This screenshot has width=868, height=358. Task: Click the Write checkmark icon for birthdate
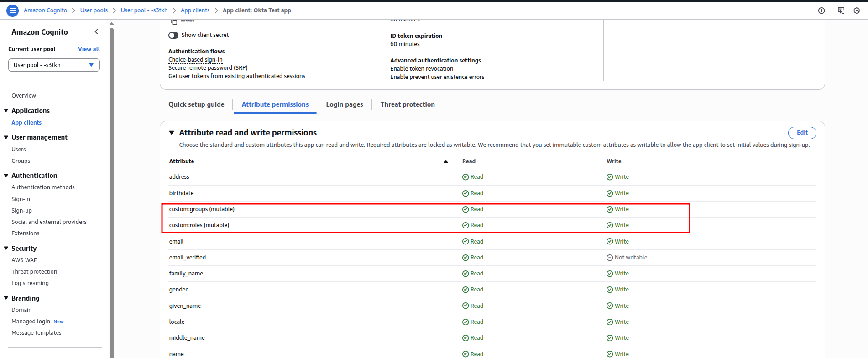pyautogui.click(x=610, y=193)
